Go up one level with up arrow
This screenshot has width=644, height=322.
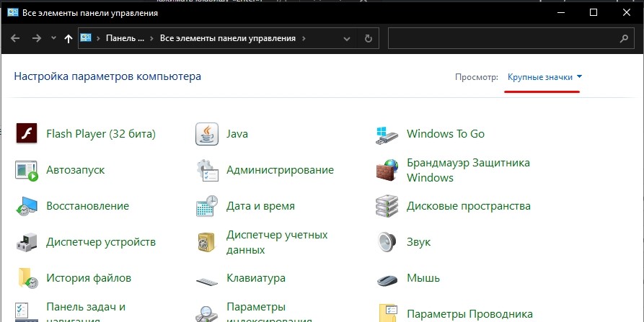pyautogui.click(x=69, y=39)
